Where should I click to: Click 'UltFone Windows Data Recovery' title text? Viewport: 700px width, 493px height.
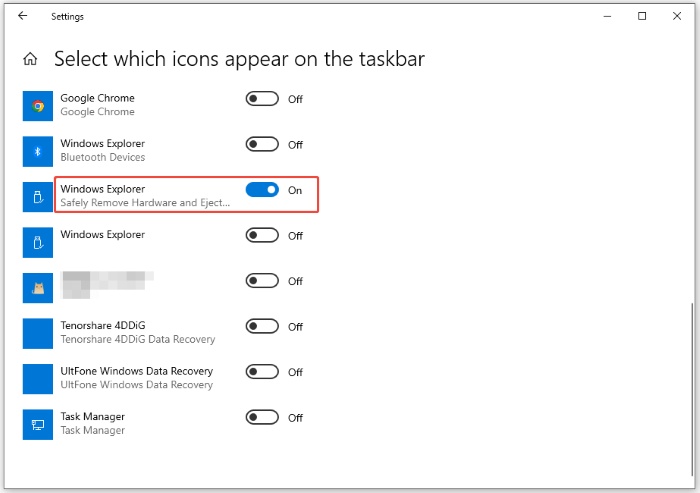(137, 371)
